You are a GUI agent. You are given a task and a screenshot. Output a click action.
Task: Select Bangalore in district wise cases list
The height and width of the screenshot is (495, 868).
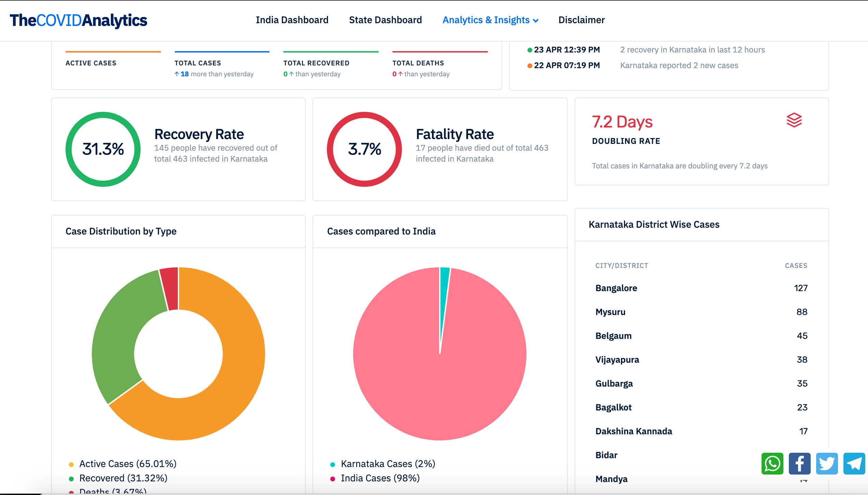[x=616, y=288]
